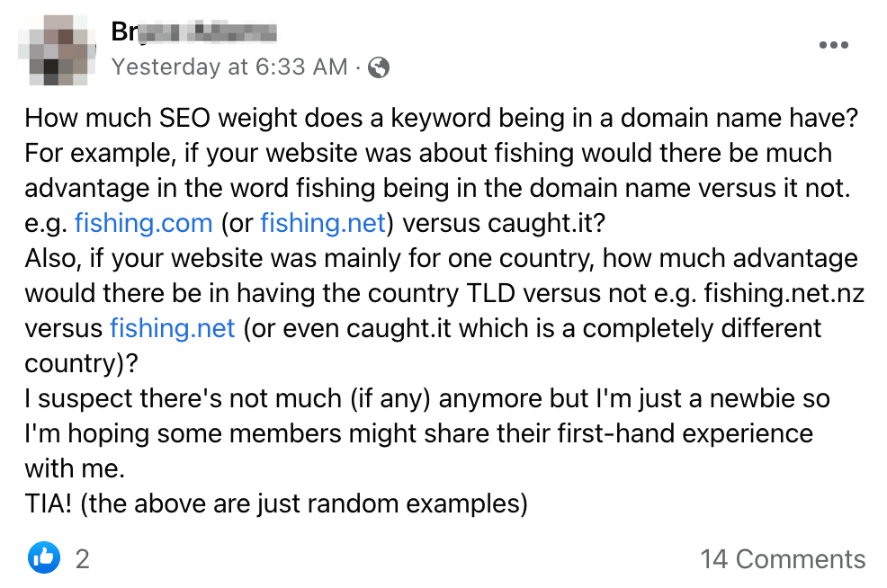This screenshot has width=887, height=588.
Task: View the 14 Comments on the post
Action: click(x=784, y=558)
